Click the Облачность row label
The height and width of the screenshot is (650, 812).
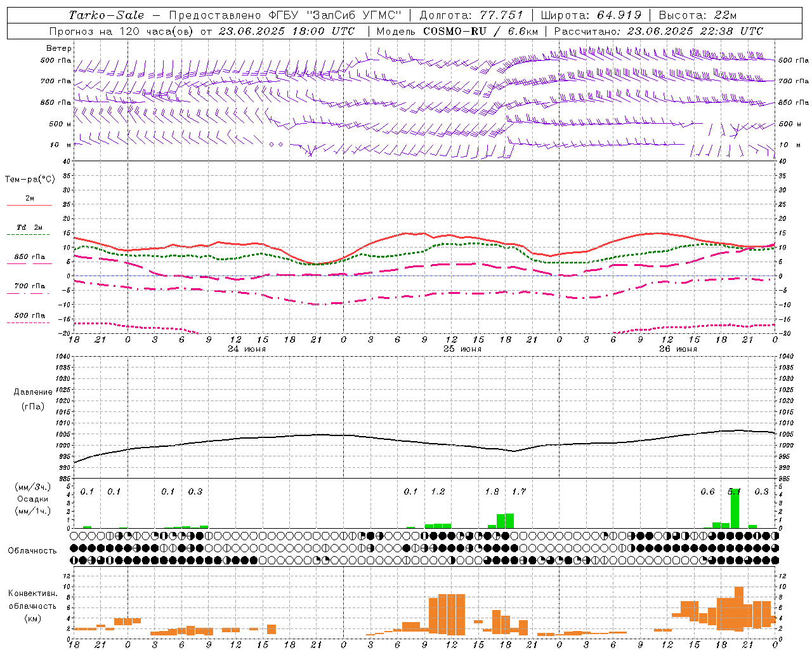[x=32, y=550]
